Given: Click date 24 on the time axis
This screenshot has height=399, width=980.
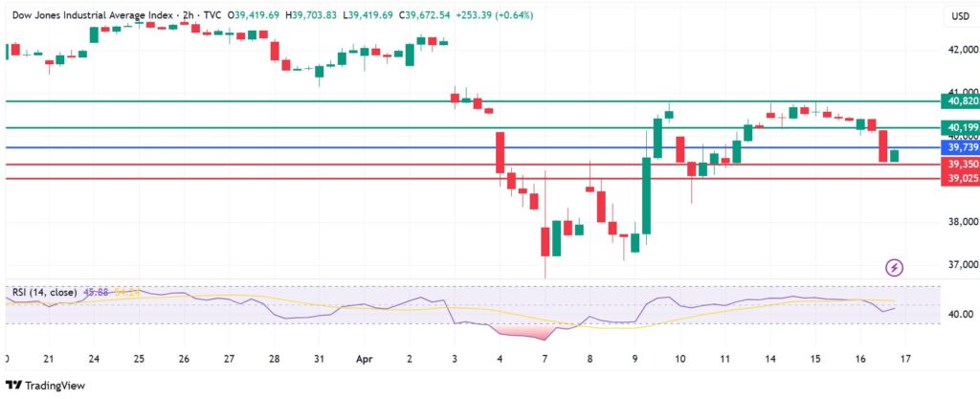Looking at the screenshot, I should 94,358.
